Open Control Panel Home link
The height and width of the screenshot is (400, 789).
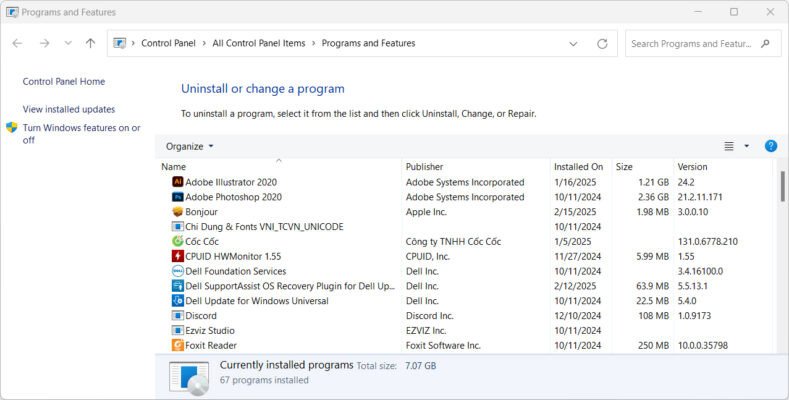click(x=64, y=82)
